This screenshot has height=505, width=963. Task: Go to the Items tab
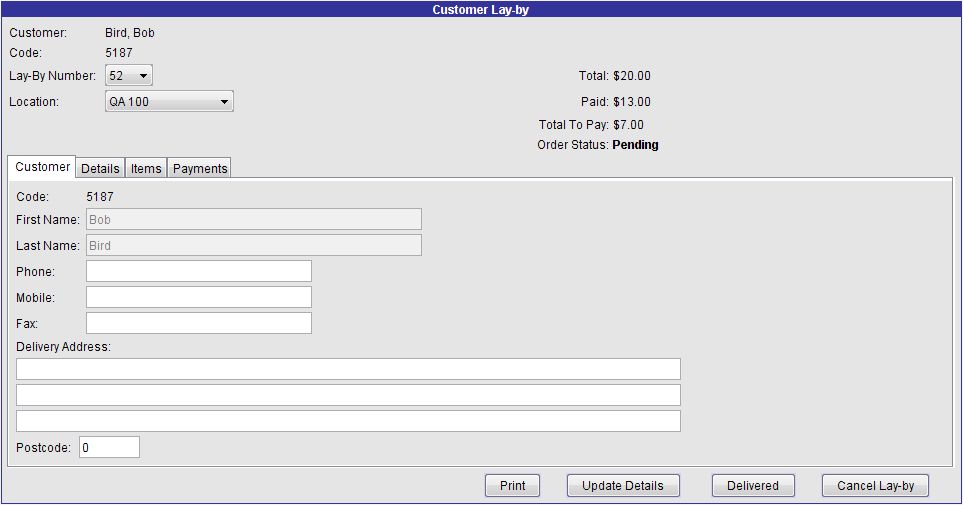[146, 168]
